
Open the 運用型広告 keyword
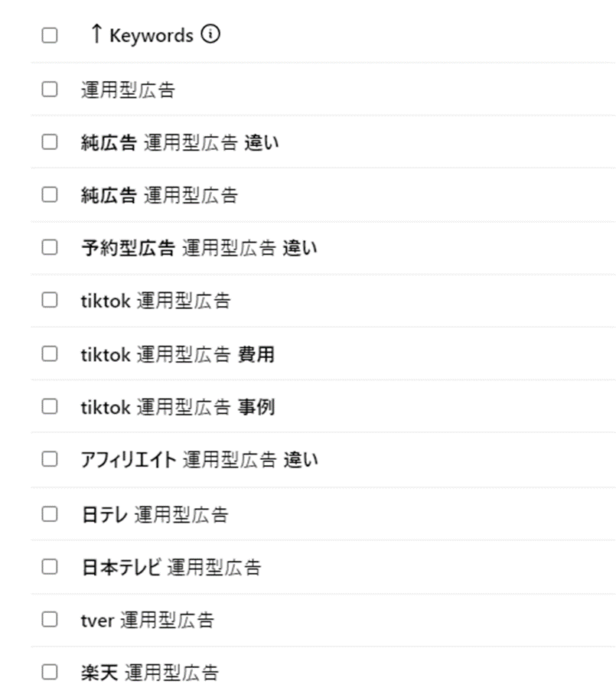point(128,90)
